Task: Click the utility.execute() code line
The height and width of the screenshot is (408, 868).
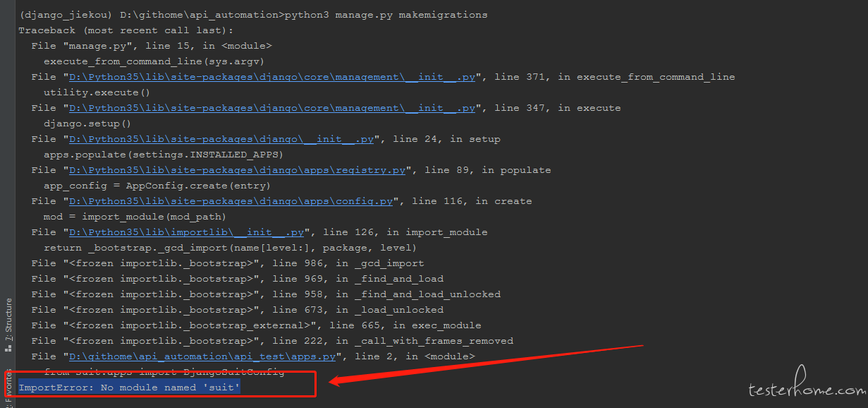Action: 97,92
